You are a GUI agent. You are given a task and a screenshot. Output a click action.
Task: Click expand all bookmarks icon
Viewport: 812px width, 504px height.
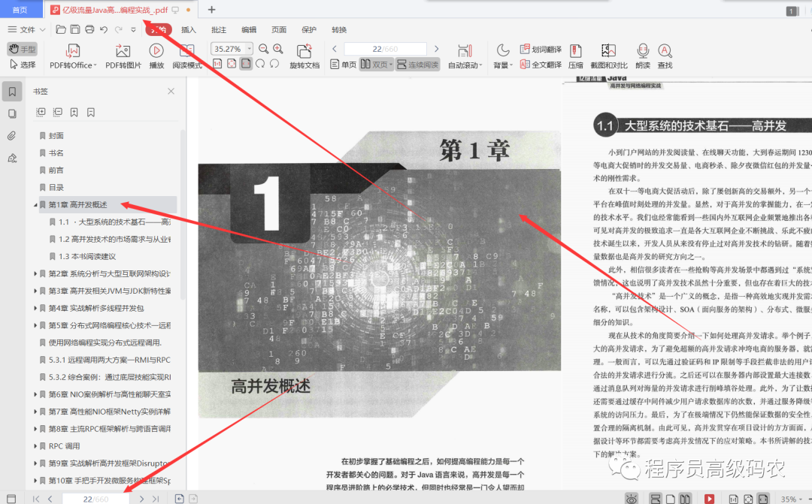[x=41, y=112]
